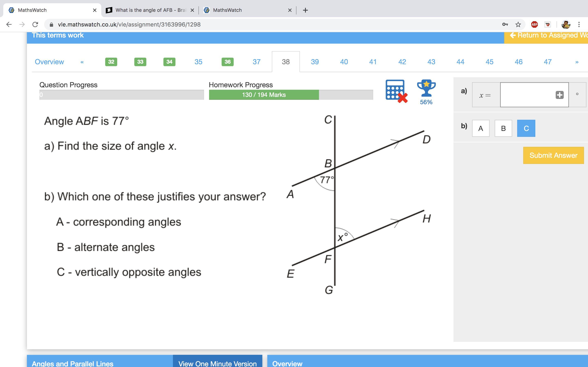This screenshot has height=367, width=588.
Task: Bookmark page with star icon
Action: 518,24
